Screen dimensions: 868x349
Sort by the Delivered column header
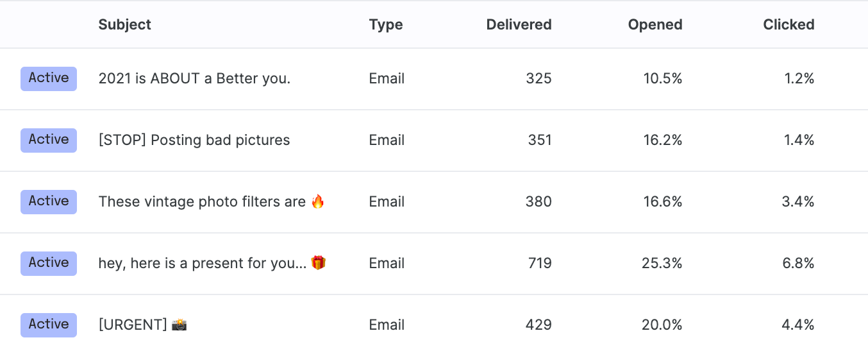(519, 24)
